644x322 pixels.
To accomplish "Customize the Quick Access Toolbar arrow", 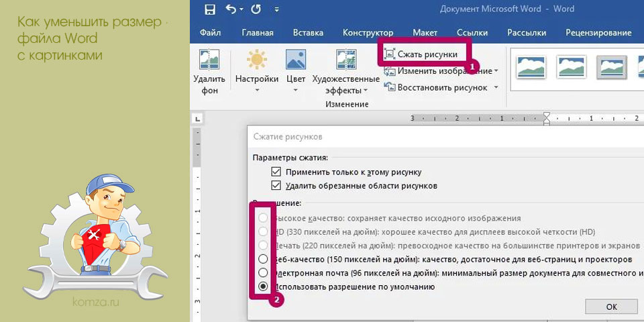I will point(276,9).
